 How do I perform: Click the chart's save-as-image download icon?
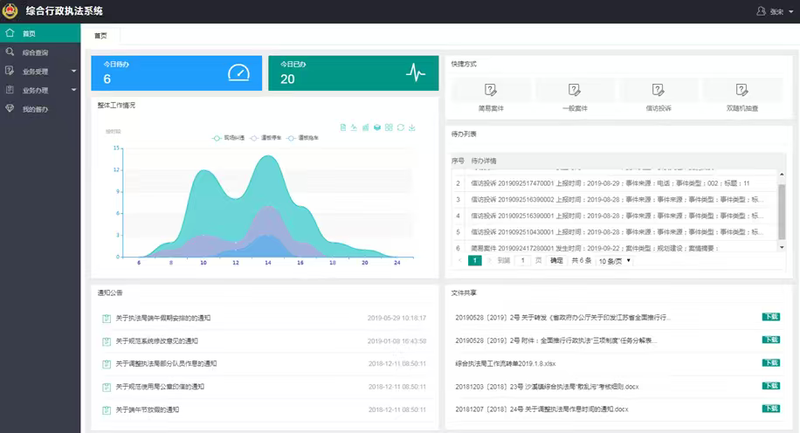click(x=412, y=127)
